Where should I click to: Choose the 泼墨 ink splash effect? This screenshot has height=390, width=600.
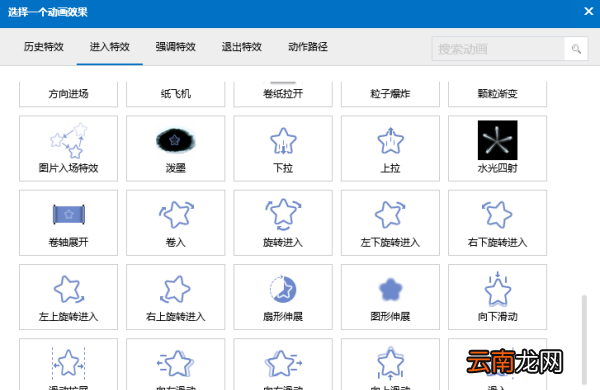[x=176, y=148]
